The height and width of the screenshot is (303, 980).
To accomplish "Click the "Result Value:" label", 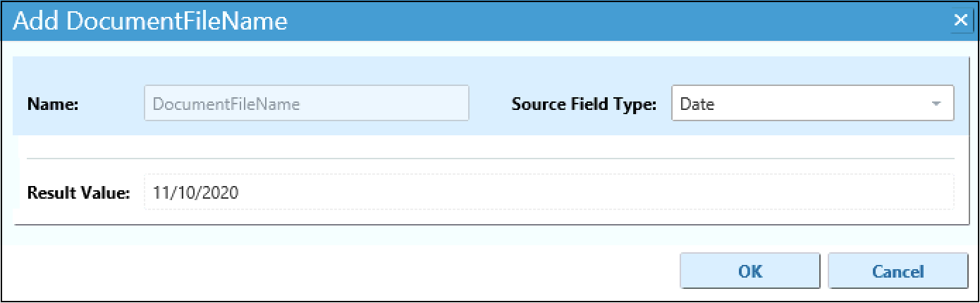I will 79,192.
